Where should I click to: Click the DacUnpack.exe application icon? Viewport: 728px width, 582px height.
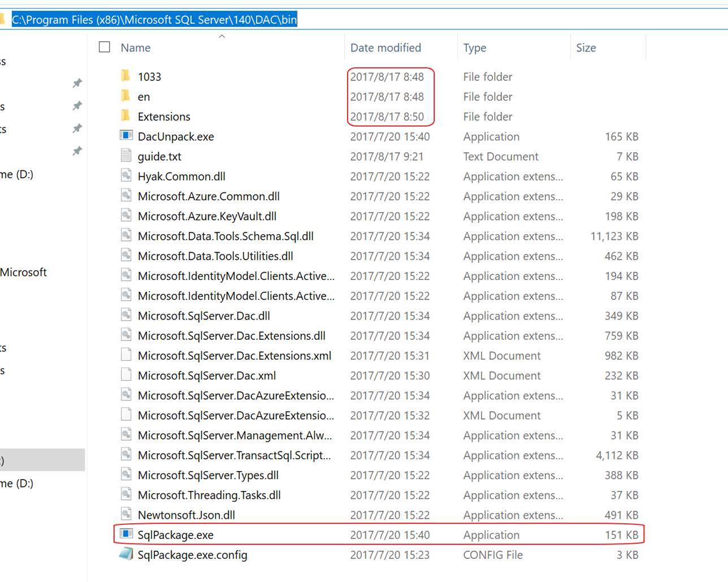click(126, 136)
